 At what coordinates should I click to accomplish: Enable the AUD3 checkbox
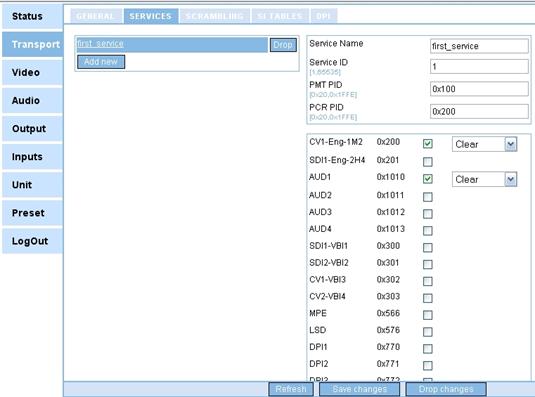[x=428, y=214]
